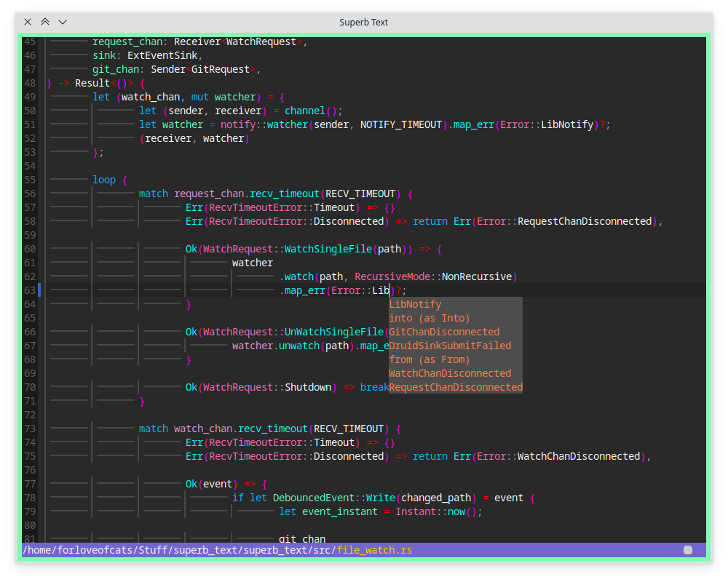The image size is (728, 582).
Task: Click 'RECV_TIMEOUT' on line 56
Action: coord(360,194)
